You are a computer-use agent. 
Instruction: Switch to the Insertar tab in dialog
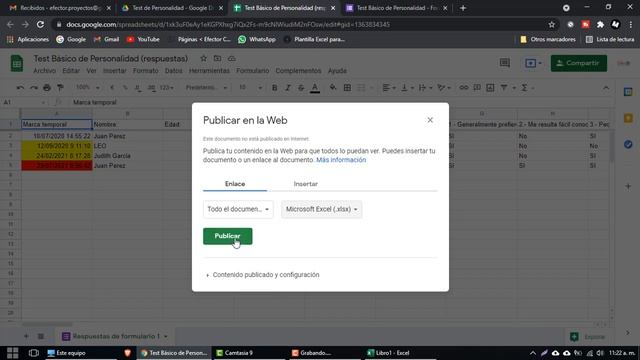click(305, 184)
